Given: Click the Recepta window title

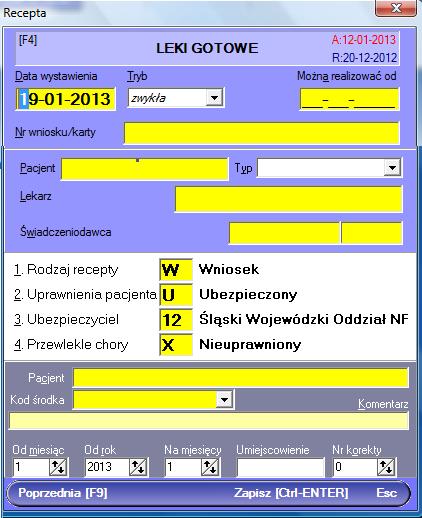Looking at the screenshot, I should [x=24, y=13].
